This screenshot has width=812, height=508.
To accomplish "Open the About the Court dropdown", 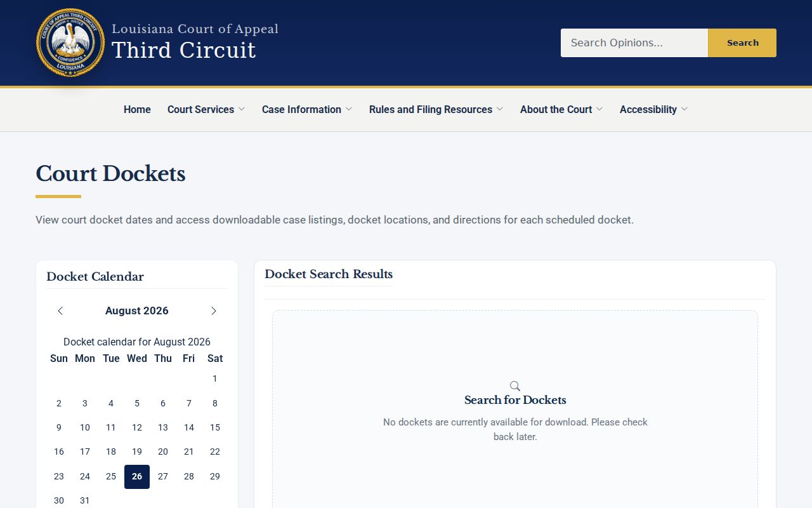I will pos(561,109).
